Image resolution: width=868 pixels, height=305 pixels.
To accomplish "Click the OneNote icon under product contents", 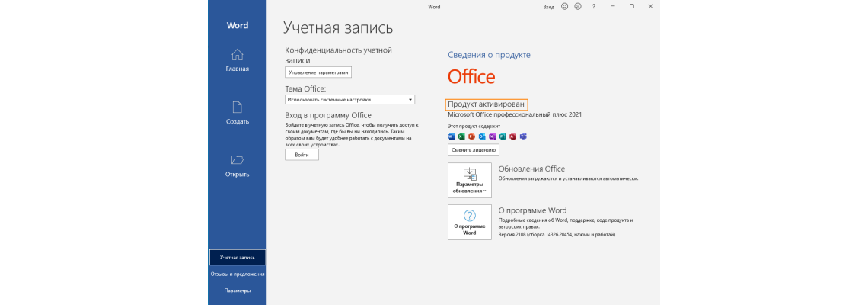I will [x=493, y=136].
